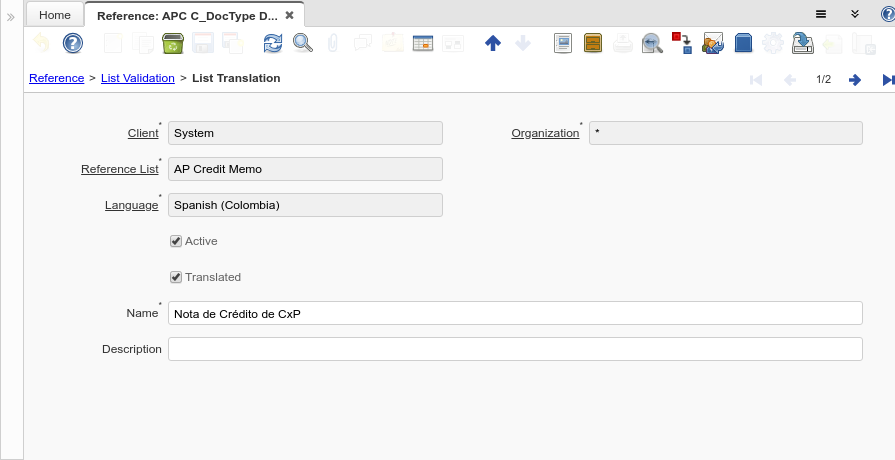This screenshot has height=460, width=895.
Task: Open the Find record magnifier icon
Action: click(302, 43)
